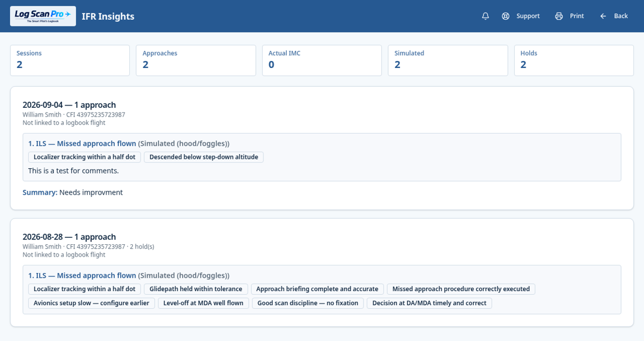Click the IFR Insights page title
The width and height of the screenshot is (644, 341).
tap(108, 16)
